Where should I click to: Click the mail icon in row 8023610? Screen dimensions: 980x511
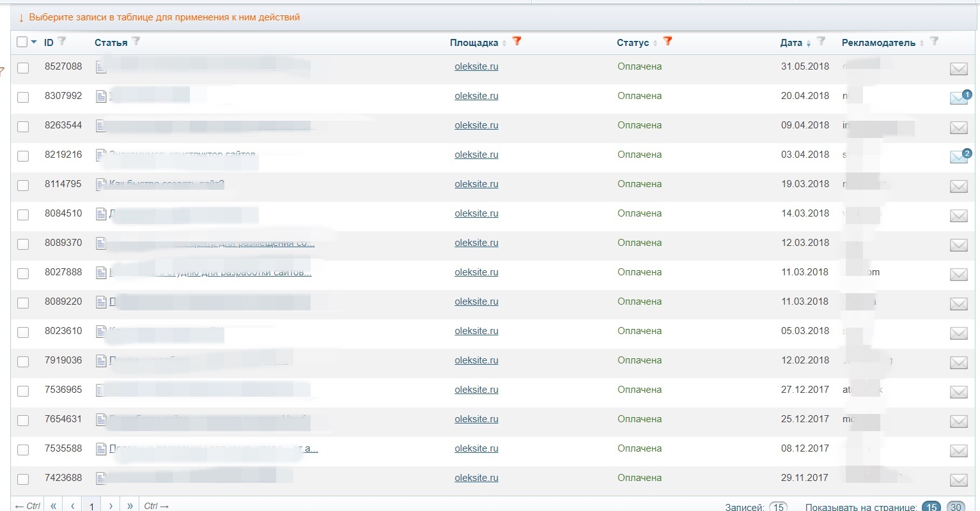coord(958,333)
